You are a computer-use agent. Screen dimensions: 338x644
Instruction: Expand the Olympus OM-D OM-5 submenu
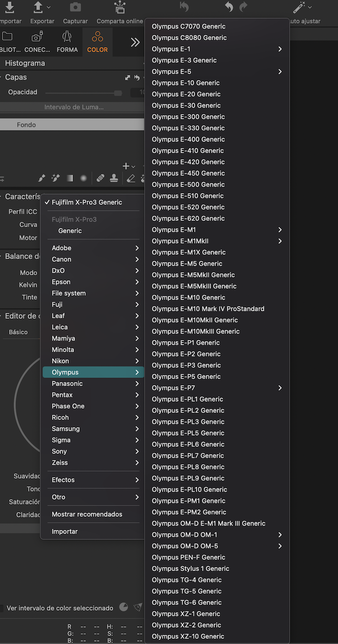click(217, 546)
